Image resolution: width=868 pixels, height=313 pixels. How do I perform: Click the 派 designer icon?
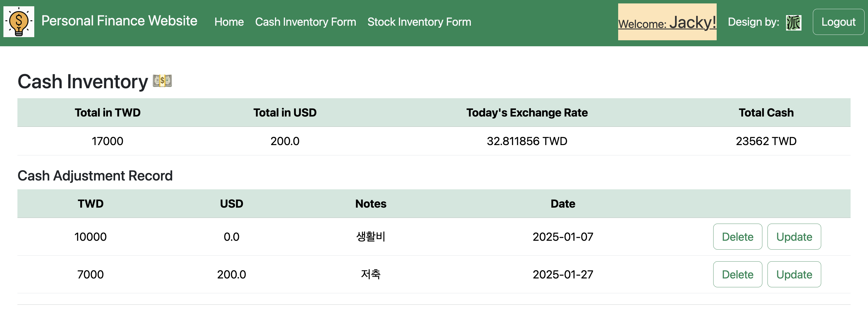pos(793,23)
